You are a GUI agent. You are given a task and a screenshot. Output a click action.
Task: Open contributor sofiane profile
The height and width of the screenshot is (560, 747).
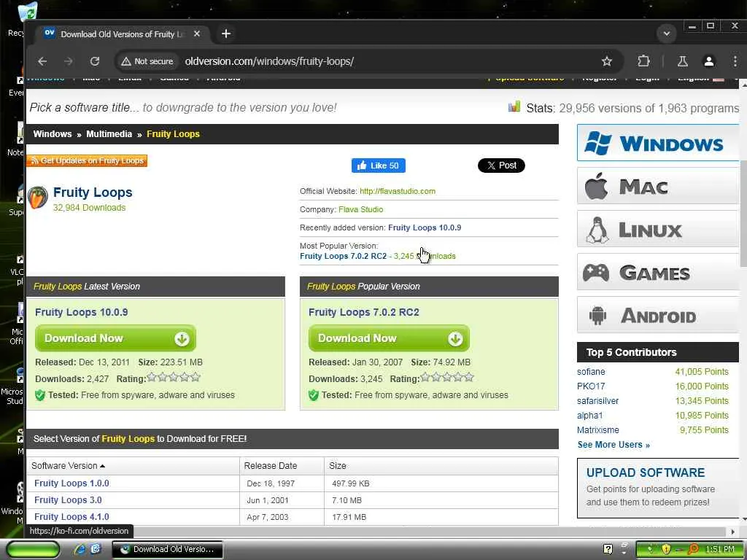591,371
